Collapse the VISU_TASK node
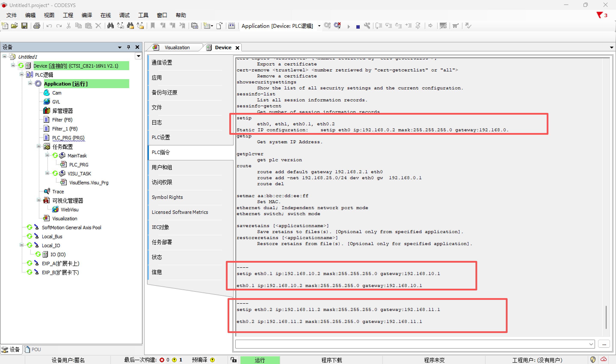The height and width of the screenshot is (364, 616). click(47, 173)
